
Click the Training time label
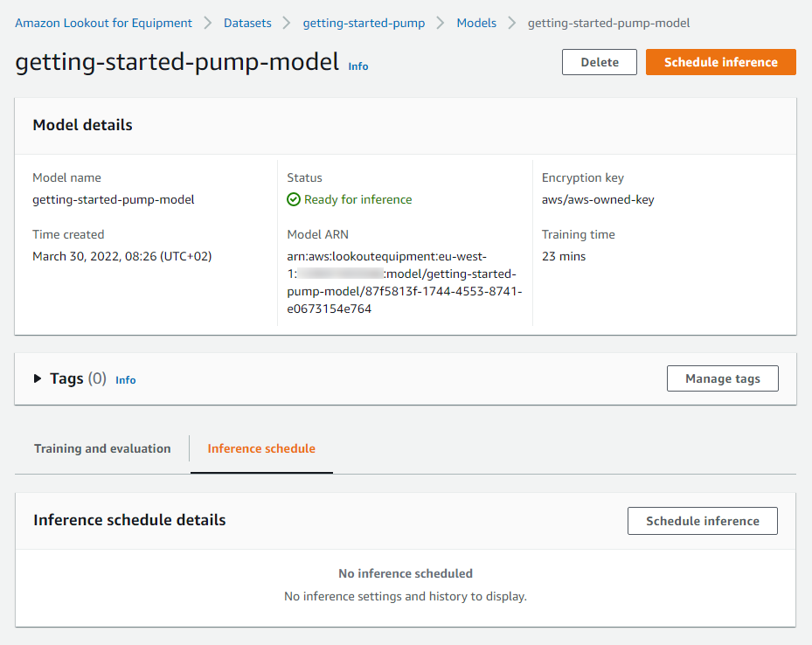click(x=579, y=234)
